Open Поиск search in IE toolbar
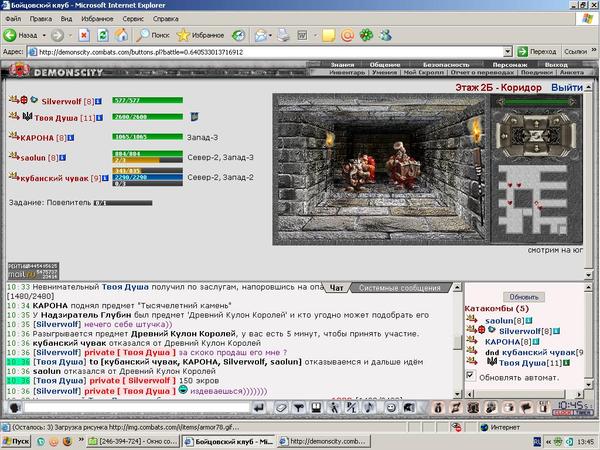This screenshot has height=450, width=600. (153, 35)
